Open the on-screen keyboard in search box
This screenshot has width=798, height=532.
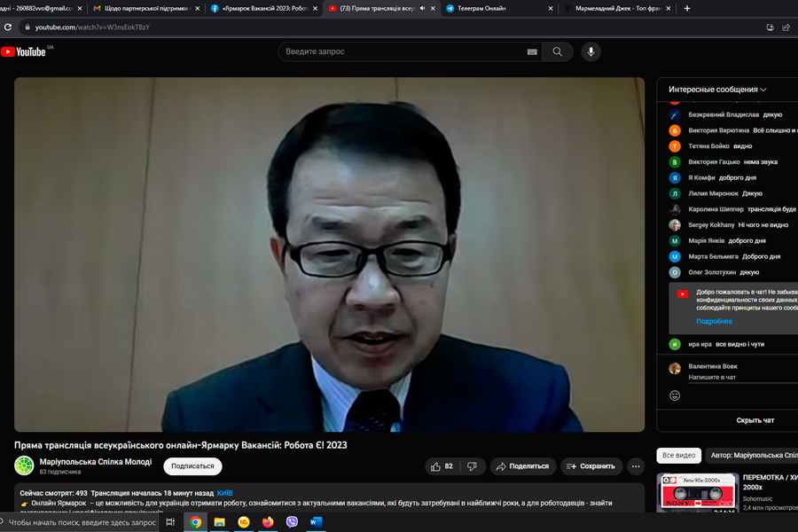(x=532, y=51)
